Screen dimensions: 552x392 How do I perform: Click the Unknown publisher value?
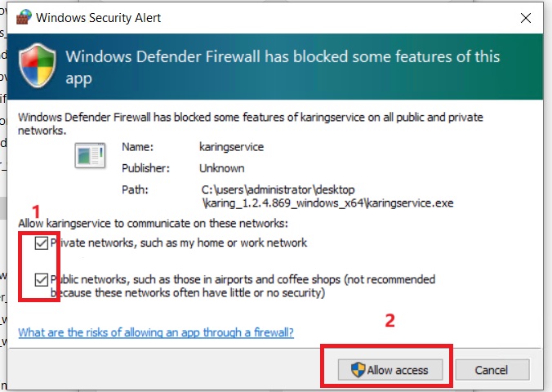pos(222,168)
